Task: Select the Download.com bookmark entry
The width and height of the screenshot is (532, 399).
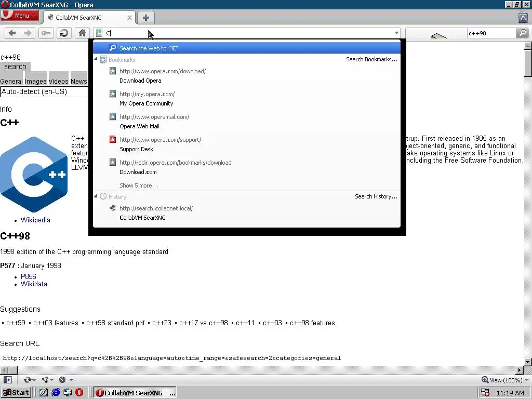Action: coord(247,167)
